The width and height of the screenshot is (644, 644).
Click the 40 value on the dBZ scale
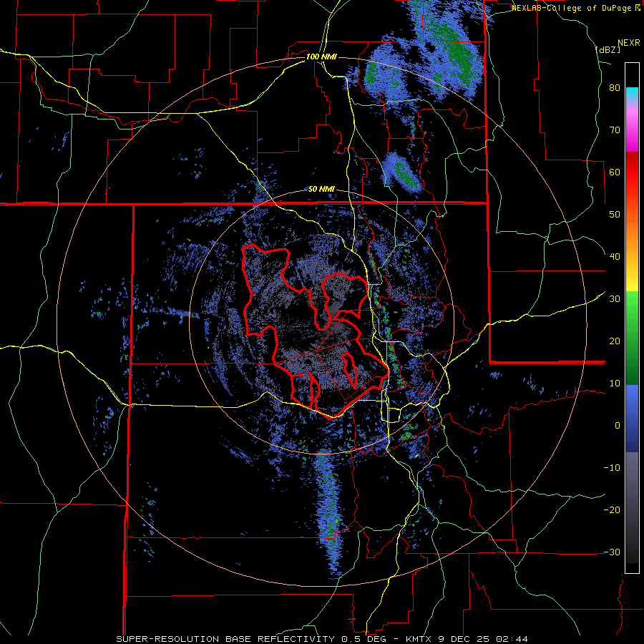click(x=615, y=257)
